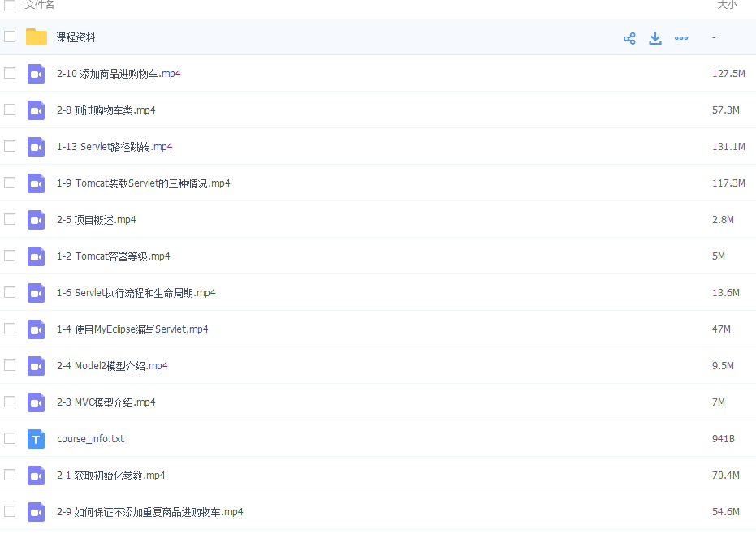This screenshot has height=551, width=756.
Task: Select checkbox for 1-13 Servlet路径跳转.mp4
Action: (x=10, y=146)
